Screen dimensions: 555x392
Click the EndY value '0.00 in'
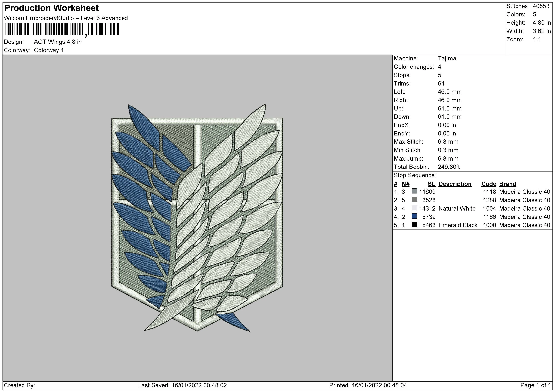coord(447,134)
